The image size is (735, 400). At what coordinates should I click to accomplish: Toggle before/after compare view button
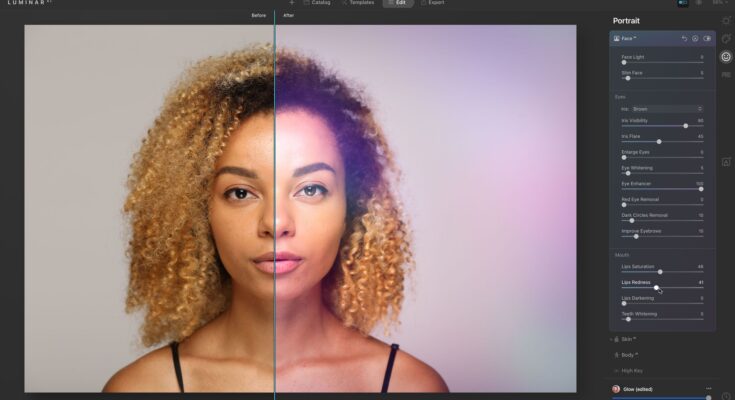pos(683,3)
